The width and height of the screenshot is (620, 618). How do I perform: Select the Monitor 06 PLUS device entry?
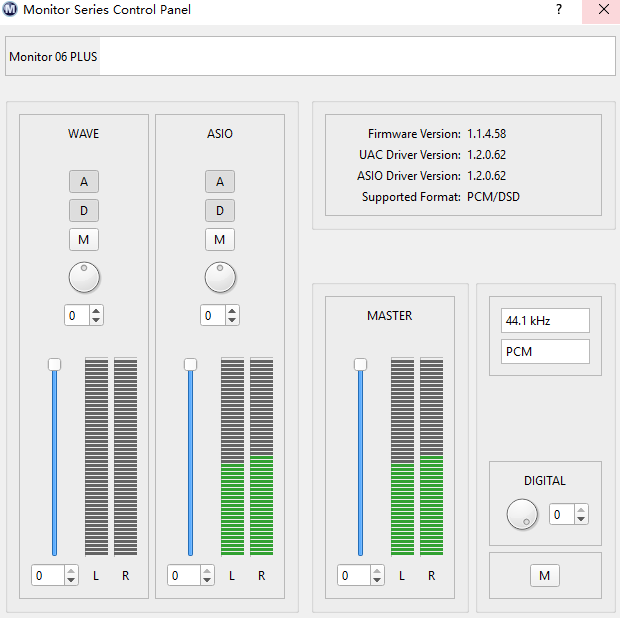53,57
